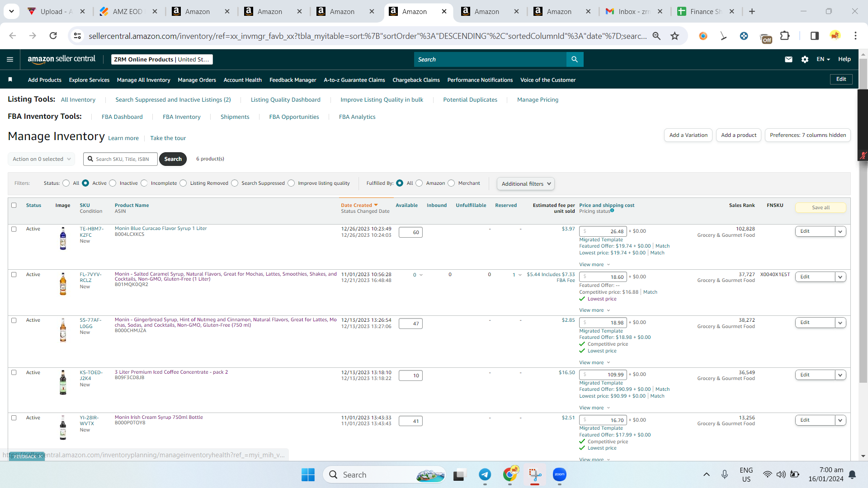
Task: Click the available quantity field showing 47
Action: [x=410, y=324]
